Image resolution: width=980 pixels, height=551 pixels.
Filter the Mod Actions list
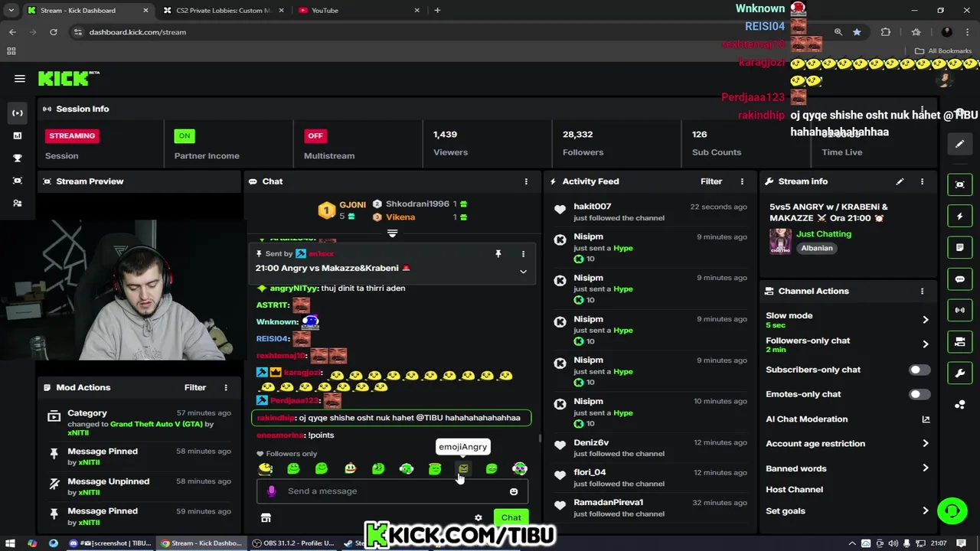195,387
